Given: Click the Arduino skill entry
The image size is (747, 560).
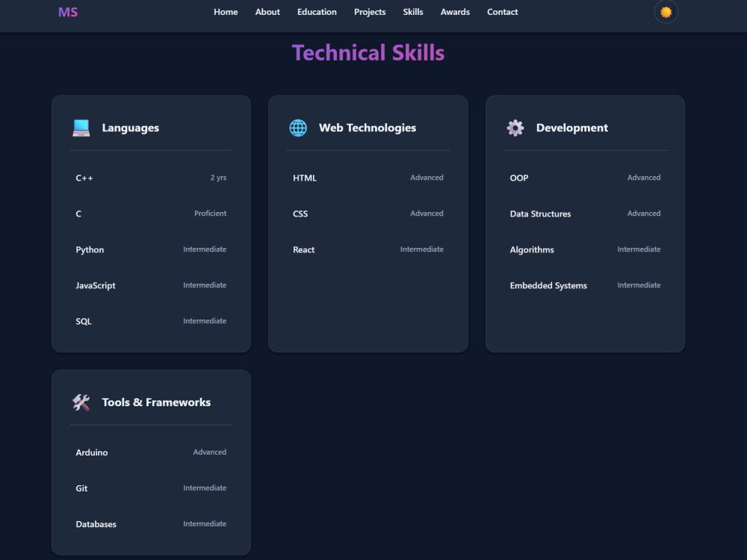Looking at the screenshot, I should pyautogui.click(x=151, y=452).
